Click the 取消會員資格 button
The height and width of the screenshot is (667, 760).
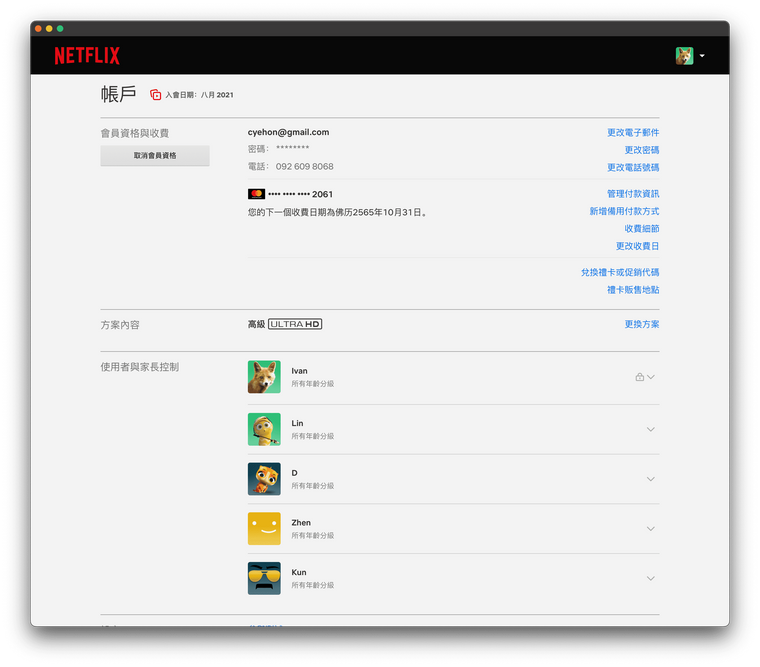click(x=155, y=156)
